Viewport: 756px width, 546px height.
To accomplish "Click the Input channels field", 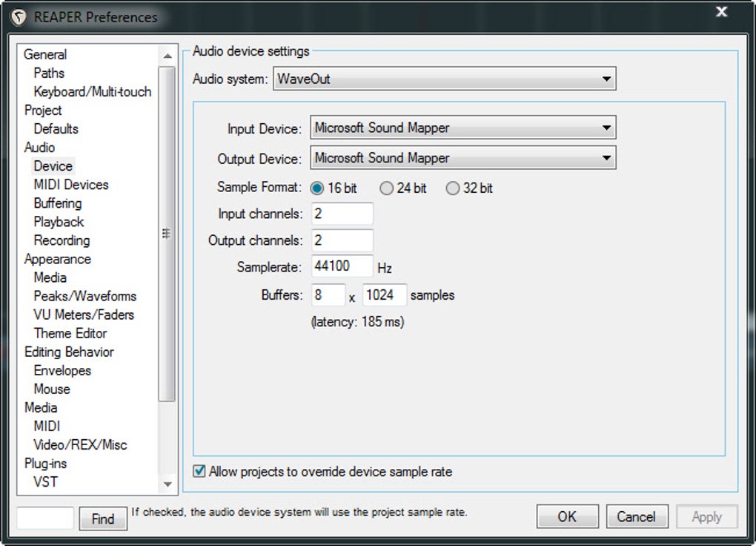I will click(x=342, y=214).
